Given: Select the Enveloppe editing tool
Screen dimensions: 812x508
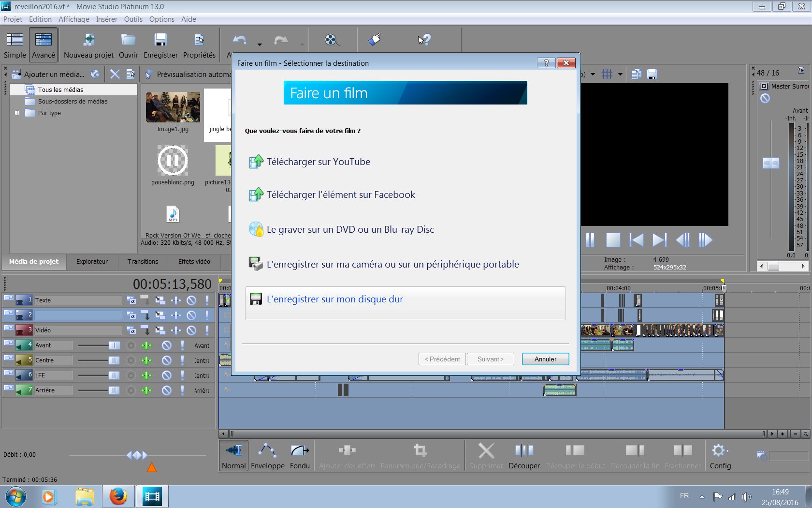Looking at the screenshot, I should (x=268, y=456).
